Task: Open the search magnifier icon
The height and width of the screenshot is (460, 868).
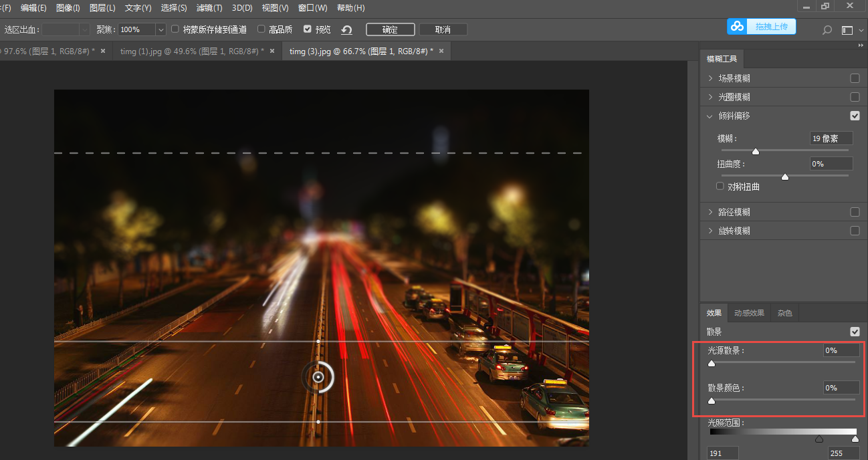Action: tap(827, 30)
